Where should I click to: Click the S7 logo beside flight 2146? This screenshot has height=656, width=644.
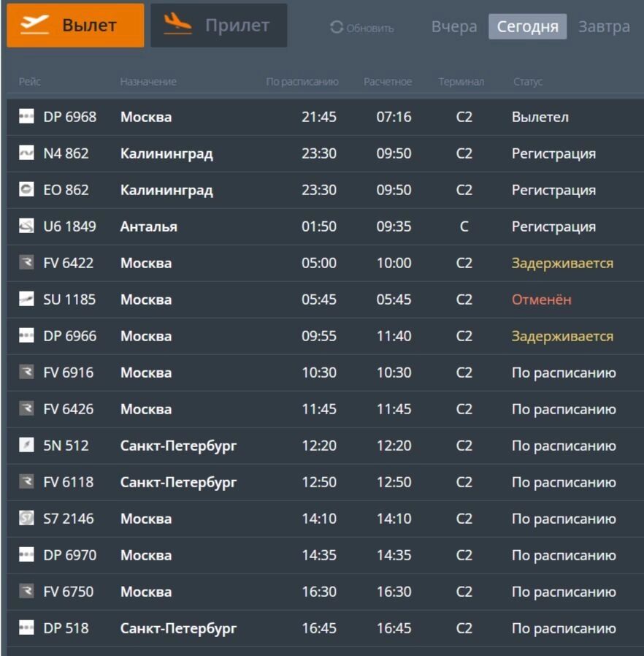coord(26,519)
